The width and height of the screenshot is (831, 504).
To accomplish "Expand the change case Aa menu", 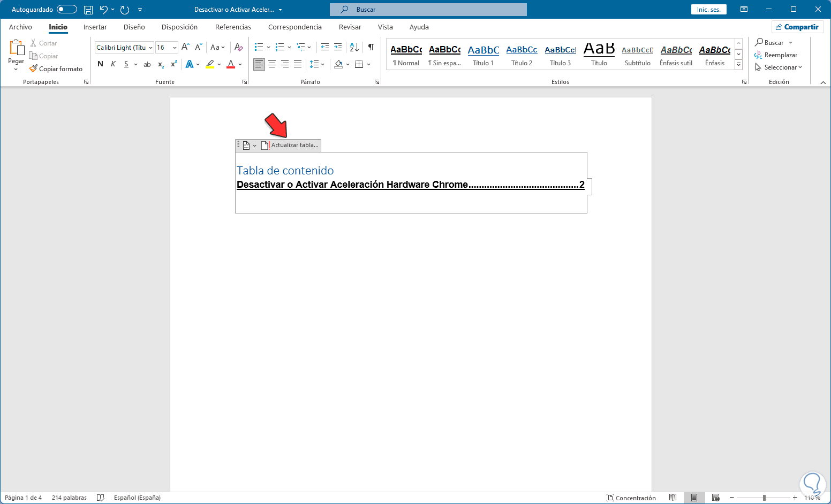I will 217,47.
